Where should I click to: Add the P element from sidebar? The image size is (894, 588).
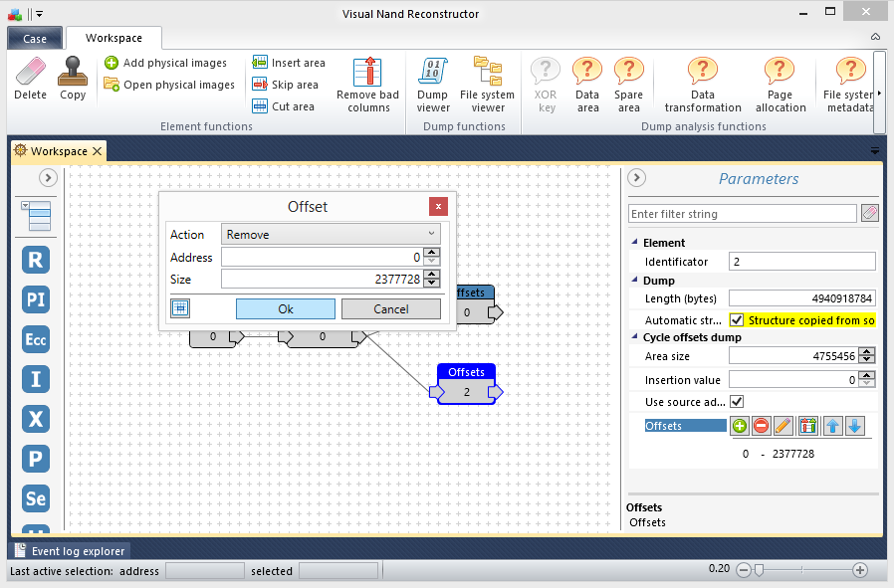tap(36, 459)
